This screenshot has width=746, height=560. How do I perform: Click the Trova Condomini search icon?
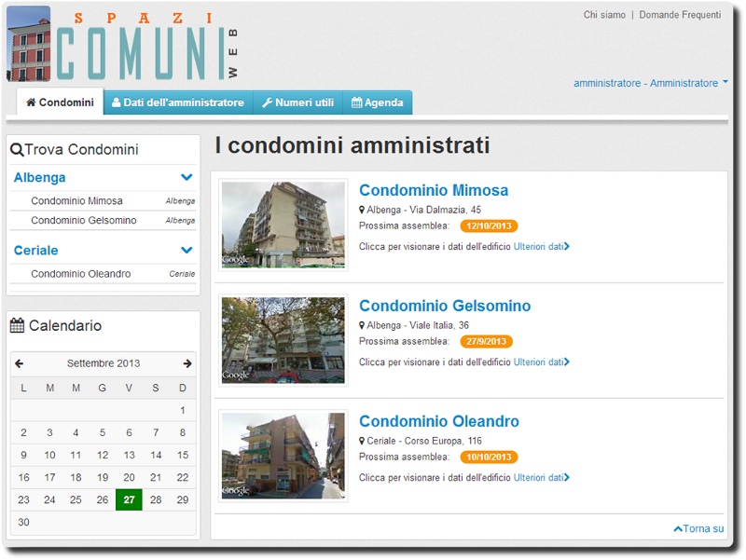coord(16,150)
